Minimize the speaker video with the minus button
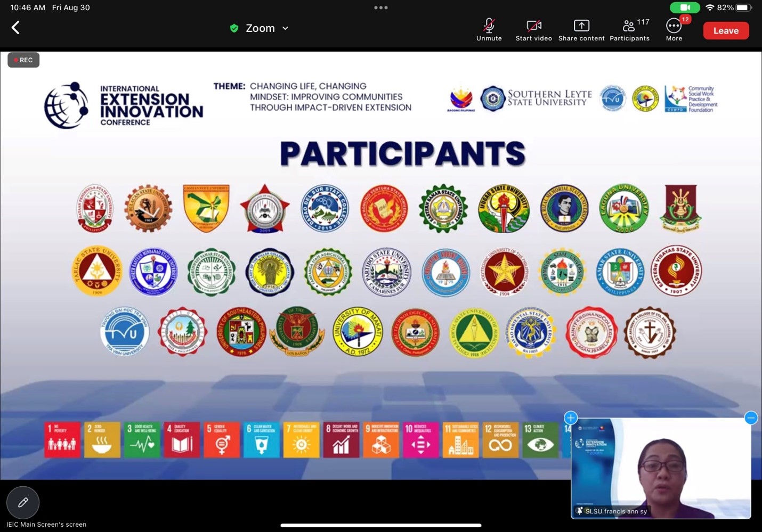 [751, 418]
